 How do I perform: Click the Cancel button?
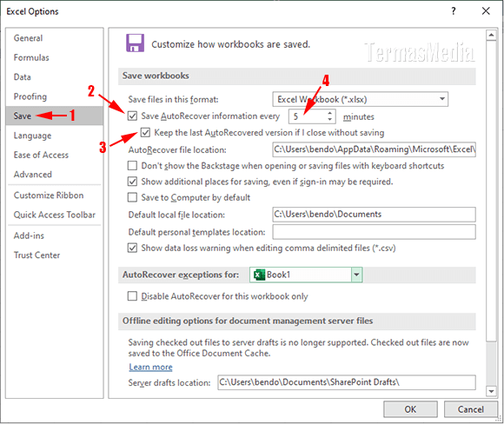pos(471,409)
